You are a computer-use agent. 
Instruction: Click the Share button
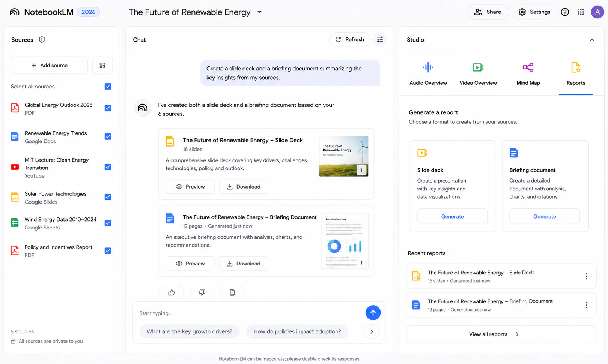pos(488,12)
